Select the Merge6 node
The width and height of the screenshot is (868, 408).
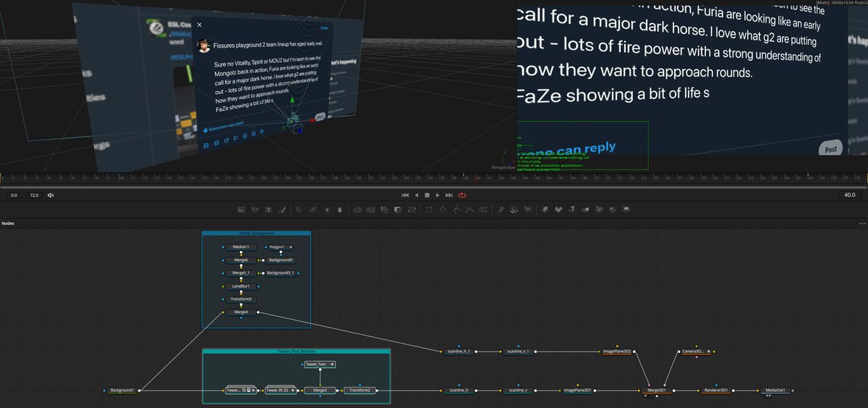coord(241,260)
